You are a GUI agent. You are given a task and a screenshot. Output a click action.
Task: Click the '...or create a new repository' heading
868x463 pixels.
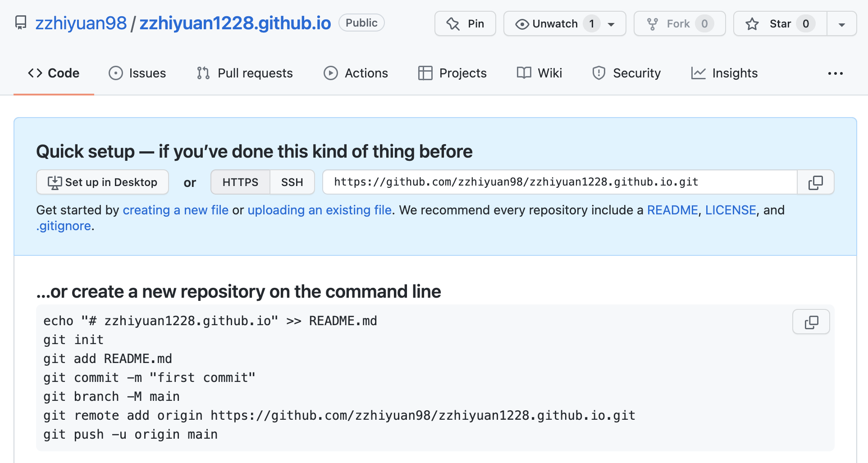(x=238, y=291)
